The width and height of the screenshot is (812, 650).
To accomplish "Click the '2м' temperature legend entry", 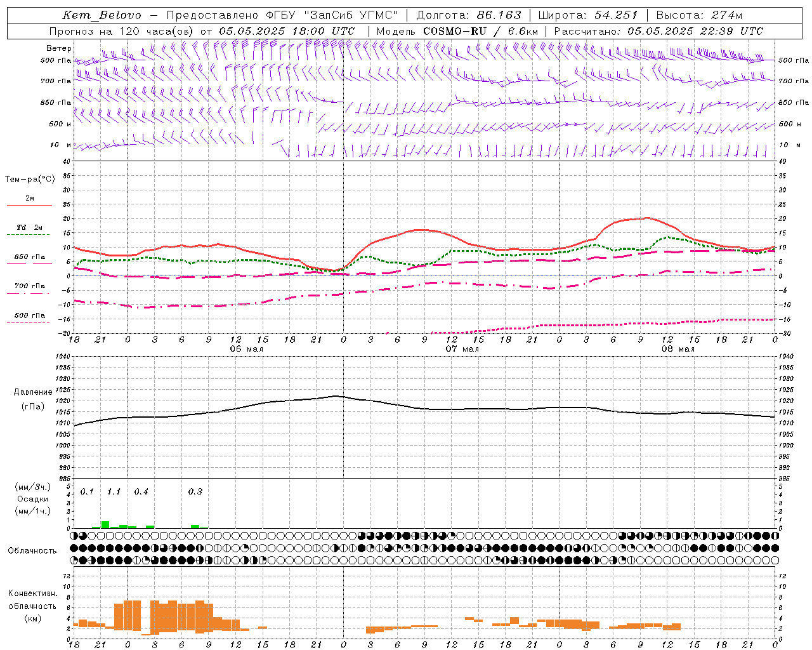I will pyautogui.click(x=30, y=199).
